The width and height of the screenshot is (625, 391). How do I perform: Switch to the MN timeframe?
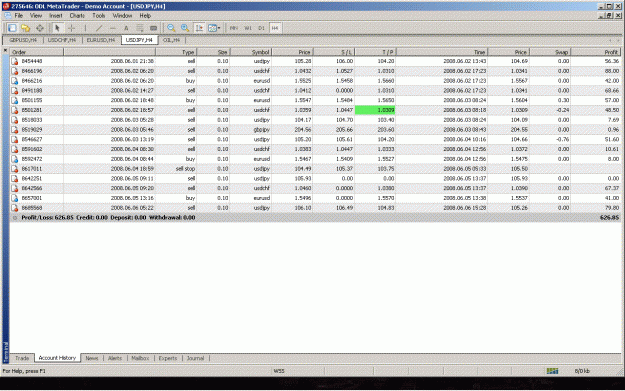[234, 28]
